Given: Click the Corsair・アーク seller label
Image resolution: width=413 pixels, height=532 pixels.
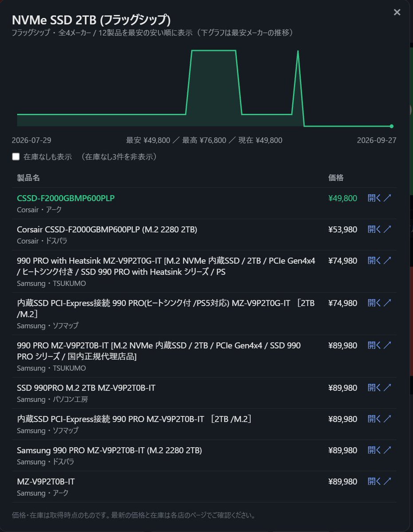Looking at the screenshot, I should (x=39, y=210).
